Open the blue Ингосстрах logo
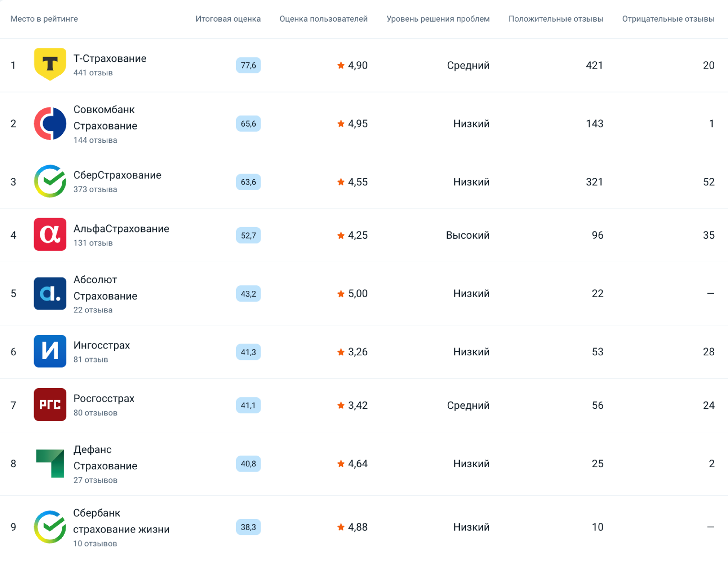This screenshot has width=728, height=566. pyautogui.click(x=50, y=351)
